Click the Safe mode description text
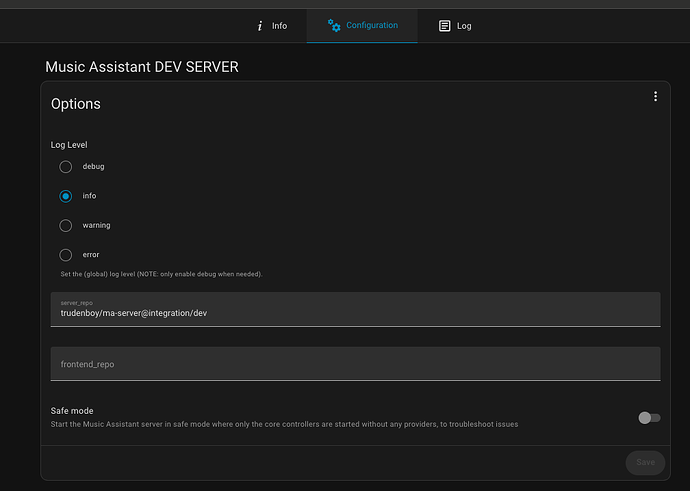The image size is (690, 491). (x=284, y=425)
